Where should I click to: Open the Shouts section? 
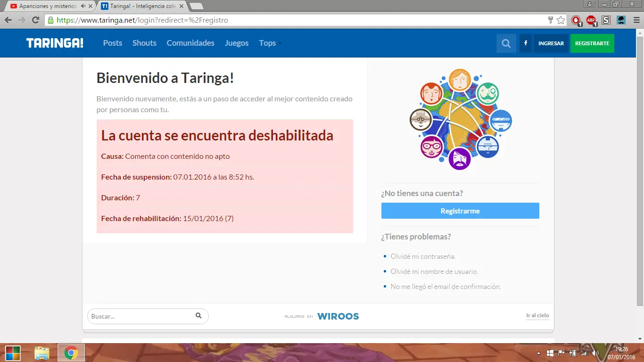coord(144,43)
